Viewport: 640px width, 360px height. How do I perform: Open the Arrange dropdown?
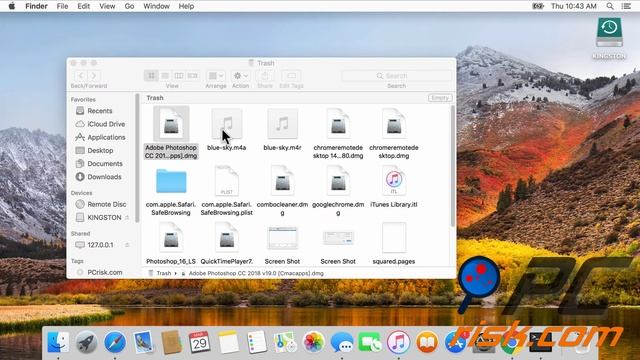tap(216, 76)
